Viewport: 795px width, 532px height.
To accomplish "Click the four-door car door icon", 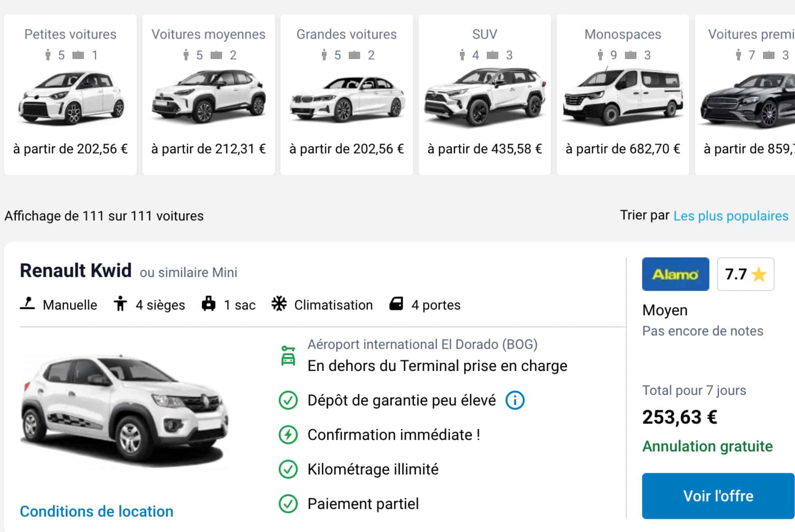I will click(396, 304).
